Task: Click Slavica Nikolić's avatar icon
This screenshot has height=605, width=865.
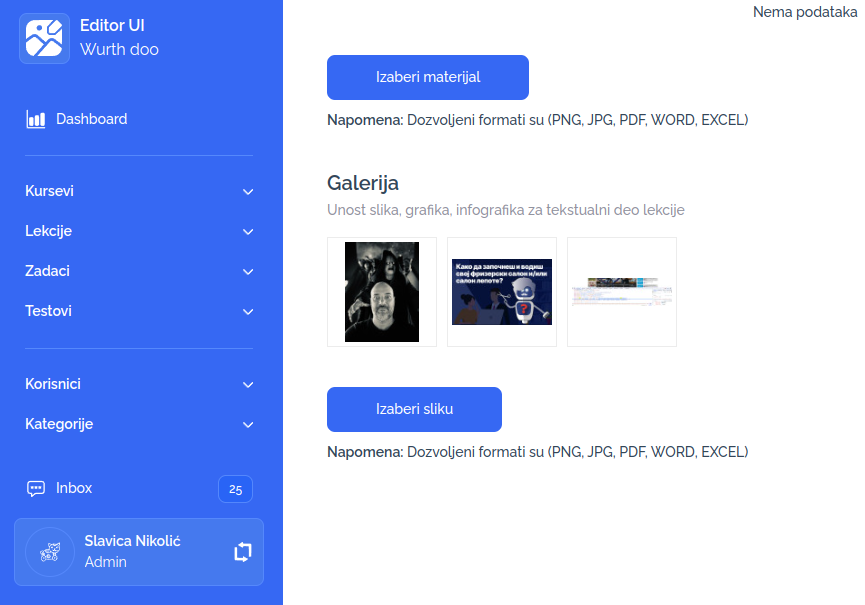Action: coord(50,551)
